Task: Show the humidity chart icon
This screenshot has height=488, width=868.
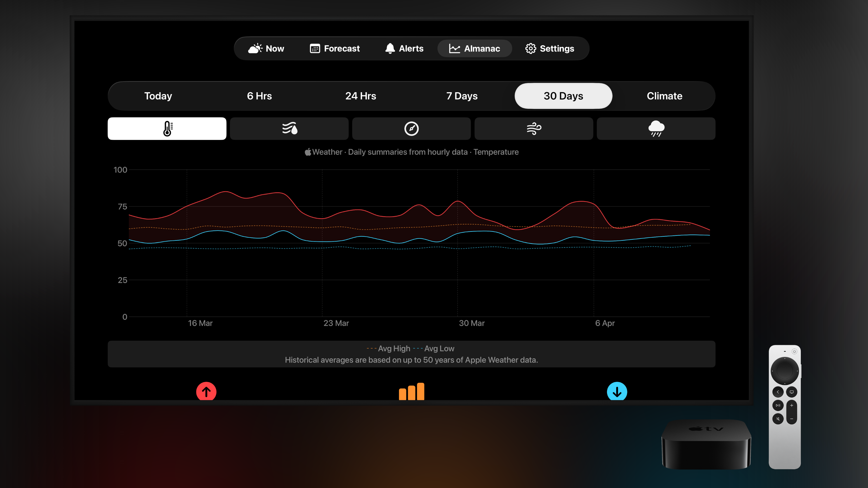Action: tap(289, 128)
